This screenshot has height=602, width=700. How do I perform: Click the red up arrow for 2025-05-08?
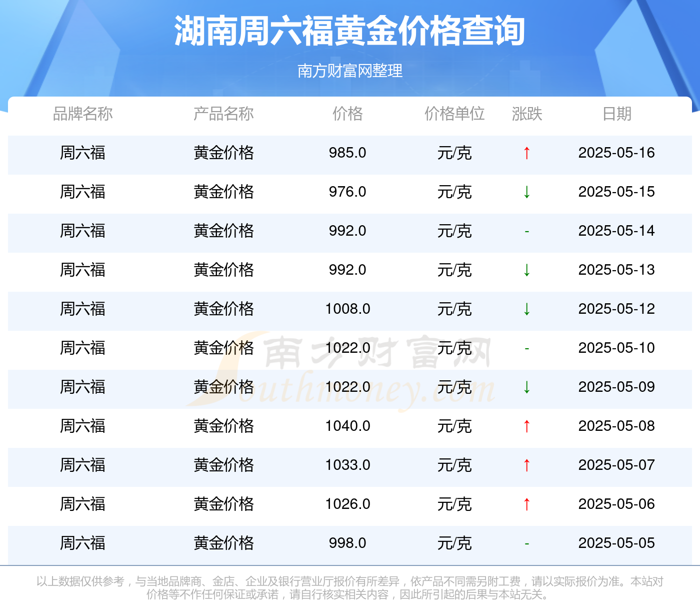(526, 426)
